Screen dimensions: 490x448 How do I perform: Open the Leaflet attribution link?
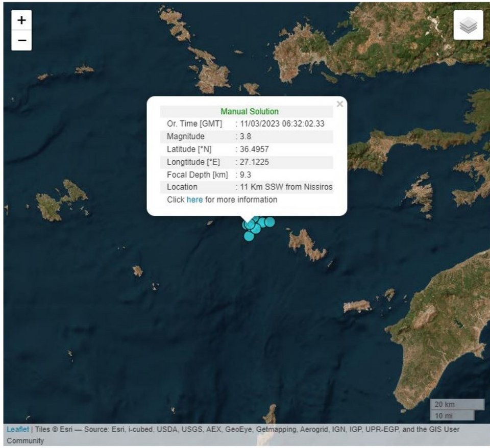(18, 429)
